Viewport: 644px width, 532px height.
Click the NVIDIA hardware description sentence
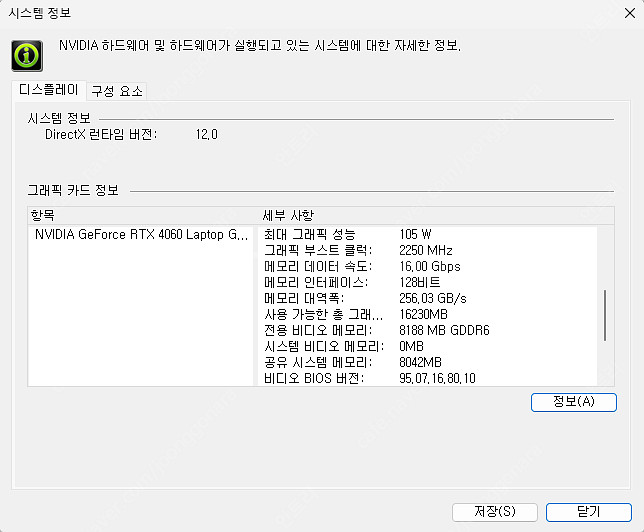(260, 46)
